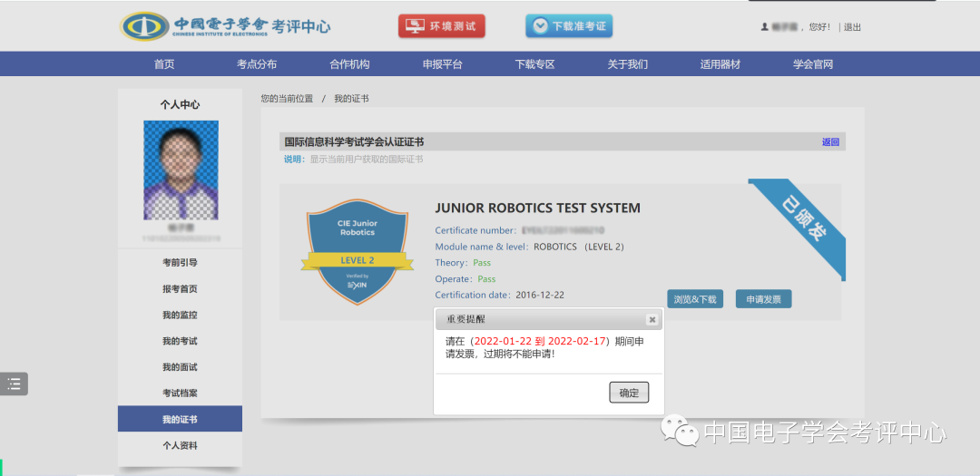
Task: Click the profile photo in 个人中心
Action: pos(181,170)
